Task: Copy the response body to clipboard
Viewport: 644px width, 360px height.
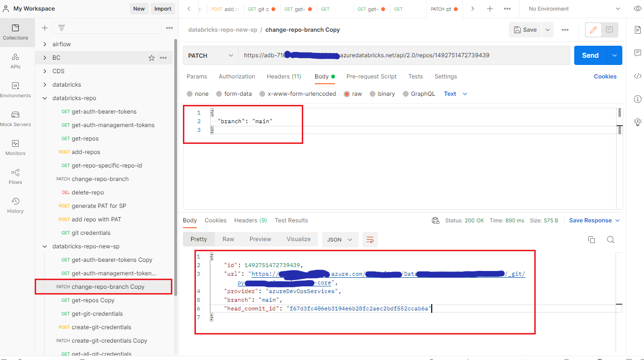Action: click(x=592, y=240)
